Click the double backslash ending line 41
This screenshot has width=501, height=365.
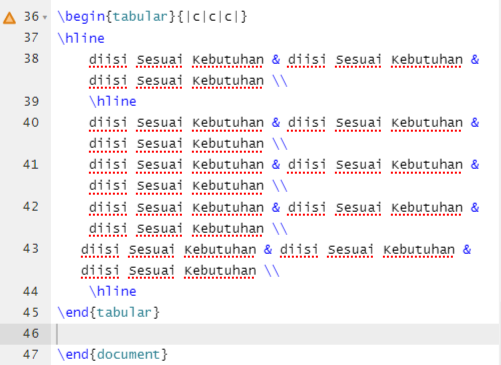280,186
